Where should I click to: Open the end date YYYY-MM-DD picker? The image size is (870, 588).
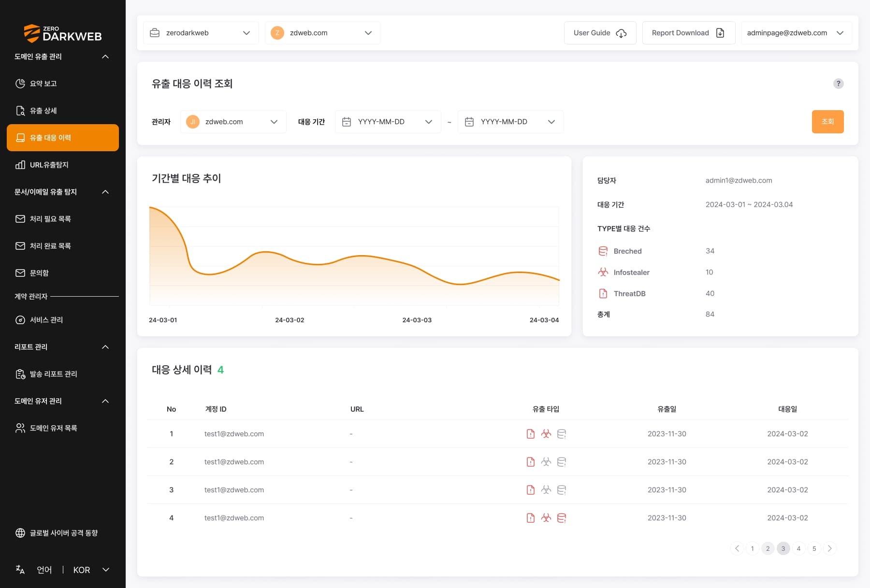click(x=511, y=122)
